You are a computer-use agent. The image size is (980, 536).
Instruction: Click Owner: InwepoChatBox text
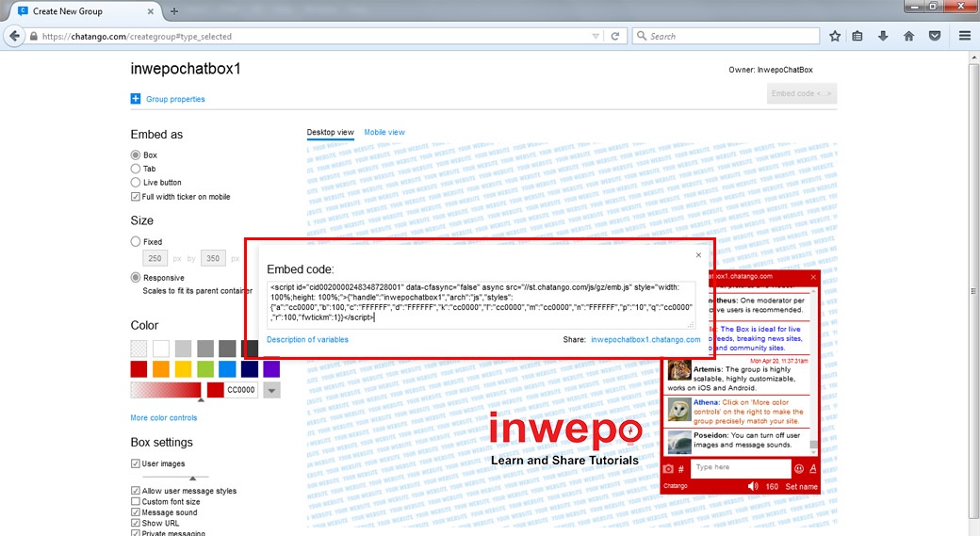click(771, 70)
